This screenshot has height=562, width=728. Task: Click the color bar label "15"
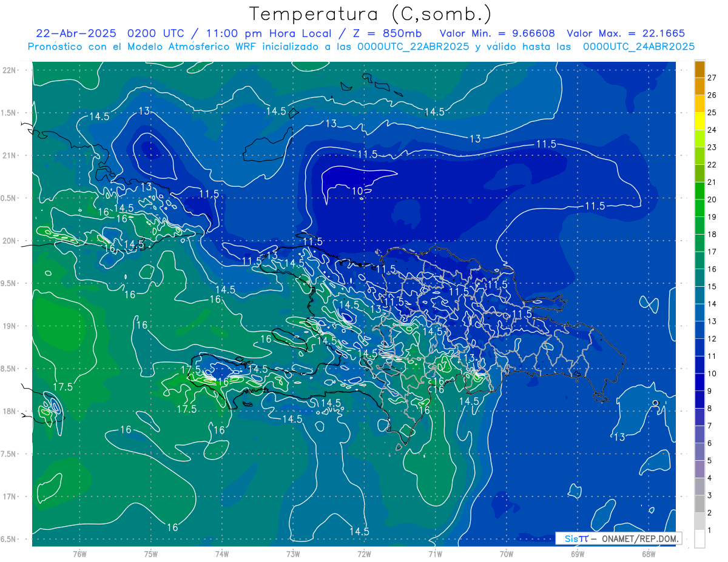pyautogui.click(x=712, y=286)
